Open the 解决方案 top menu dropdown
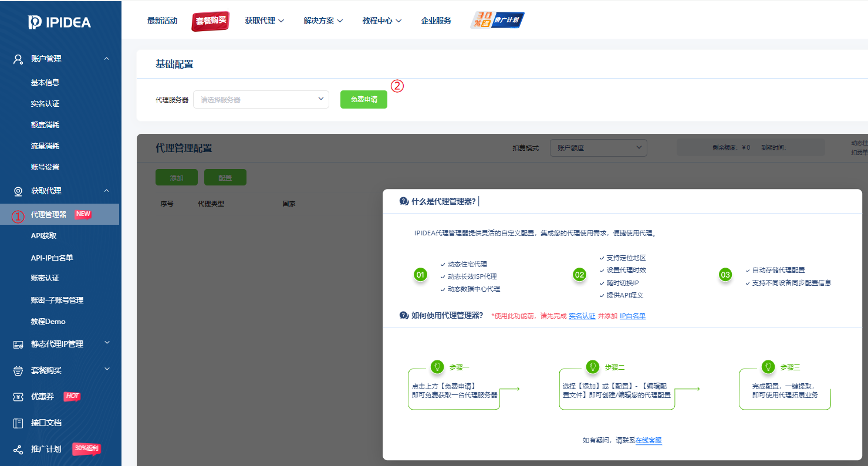868x466 pixels. (323, 21)
